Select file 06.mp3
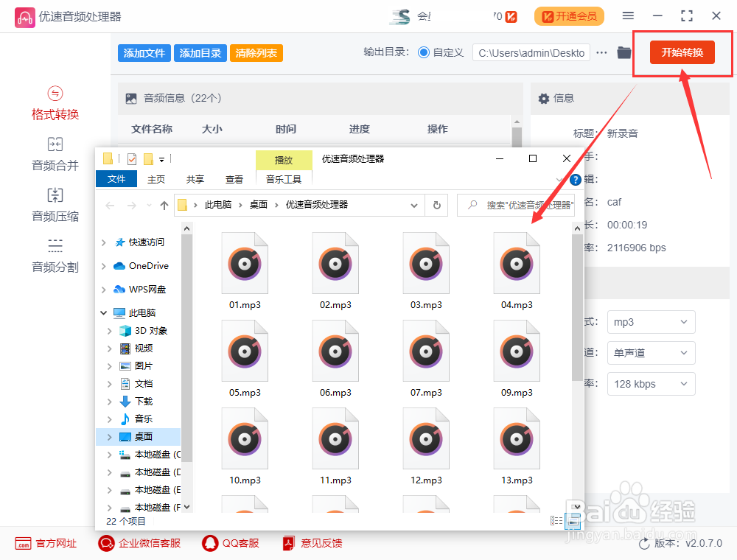Screen dimensions: 737x560 [335, 359]
